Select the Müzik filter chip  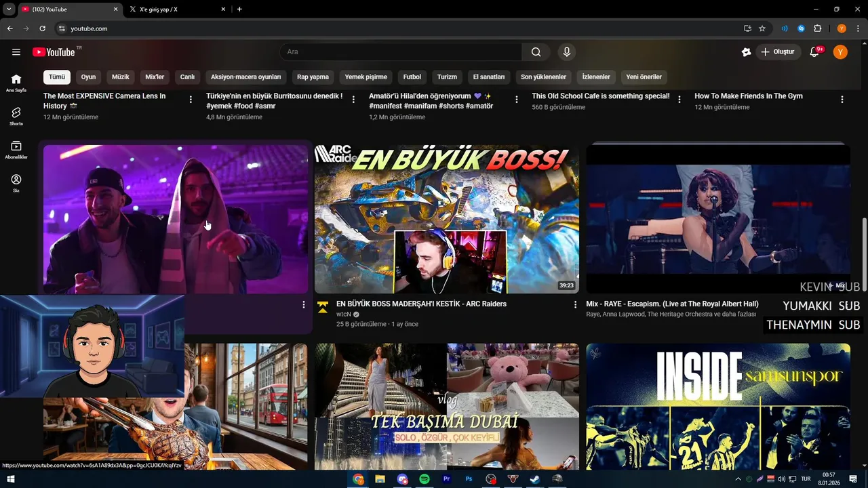click(x=121, y=77)
